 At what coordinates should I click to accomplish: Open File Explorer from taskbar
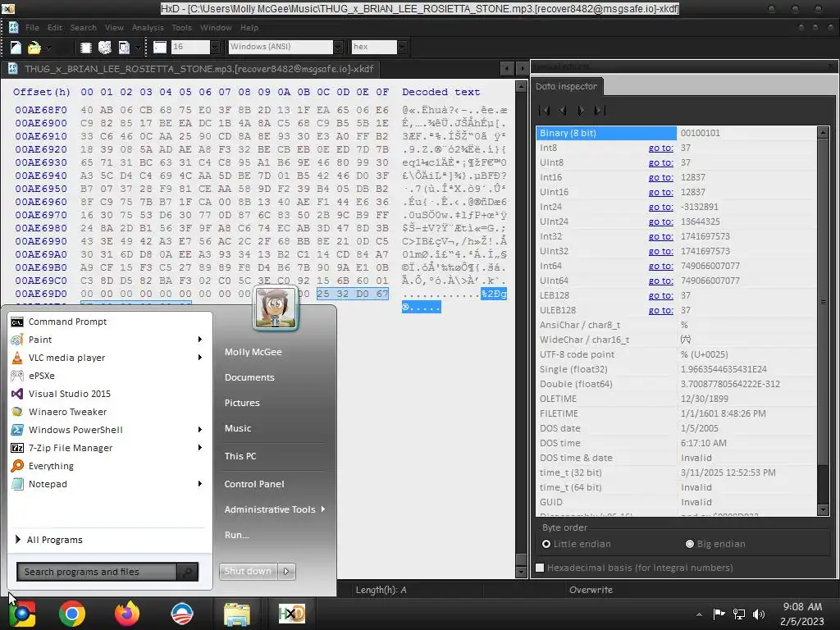point(237,614)
